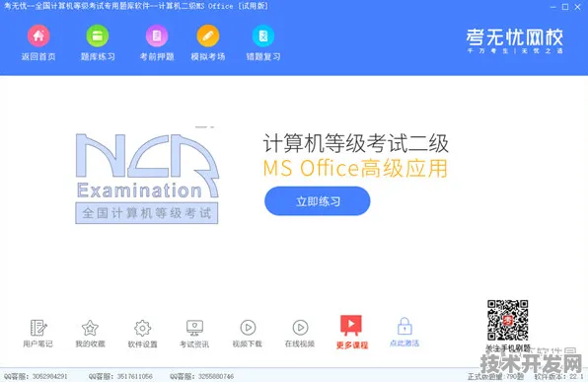
Task: Click QQ客服 3255880746 in status bar
Action: coord(201,376)
